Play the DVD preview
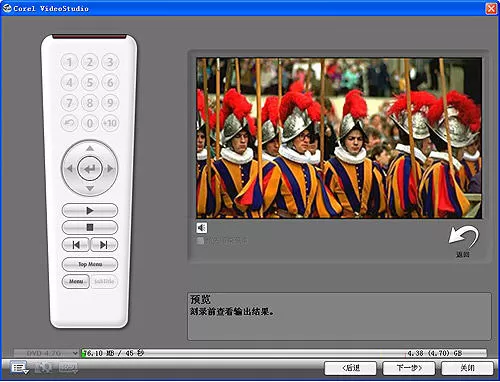500x382 pixels. click(90, 211)
